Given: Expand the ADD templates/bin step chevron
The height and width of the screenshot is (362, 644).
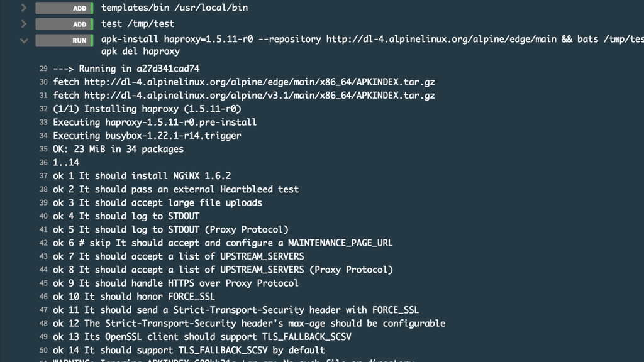Looking at the screenshot, I should tap(24, 8).
